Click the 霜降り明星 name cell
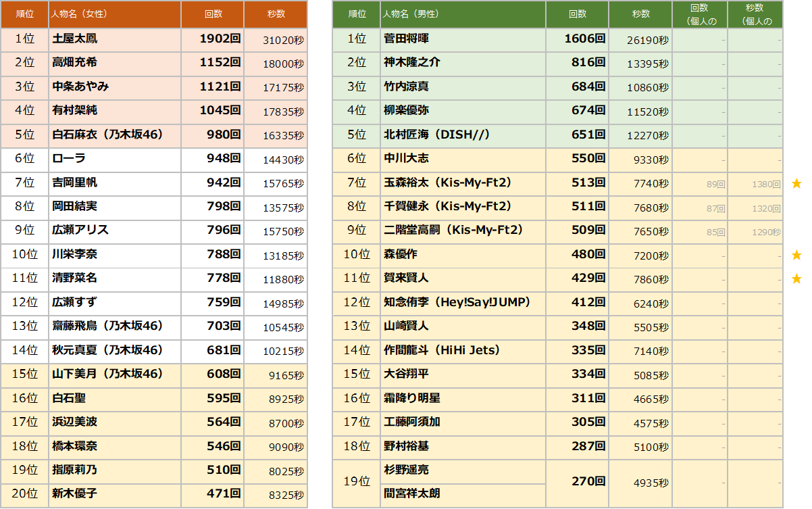812x509 pixels. point(463,398)
